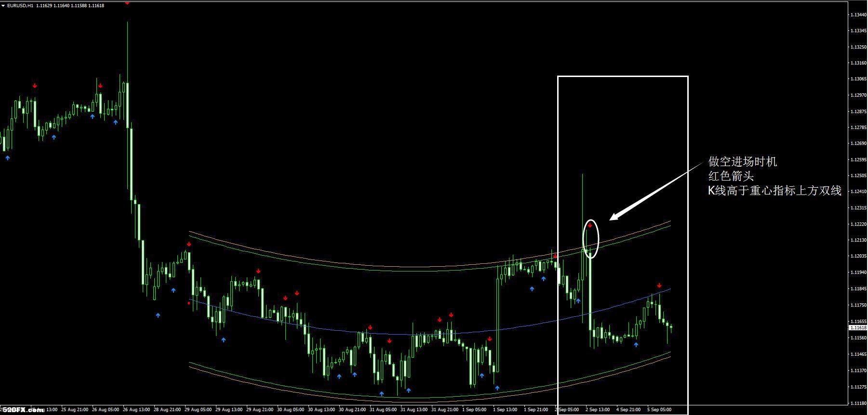Click price scale label 1.11370

(858, 371)
